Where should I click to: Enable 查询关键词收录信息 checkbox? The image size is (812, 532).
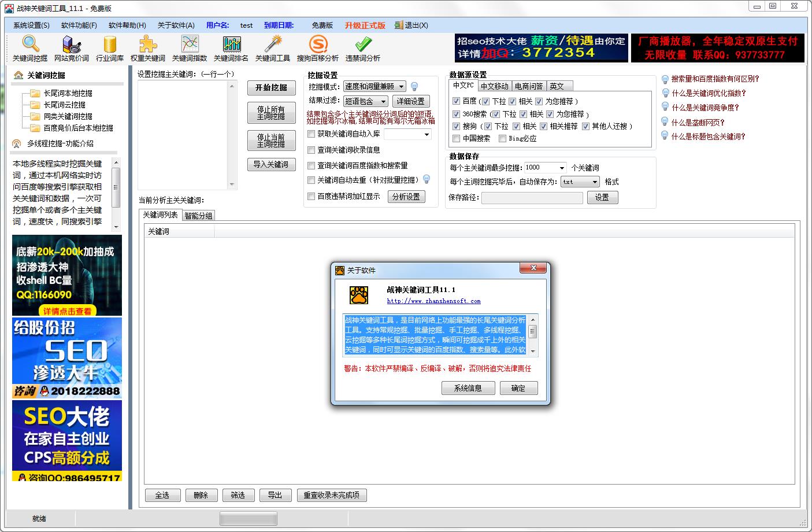click(312, 150)
